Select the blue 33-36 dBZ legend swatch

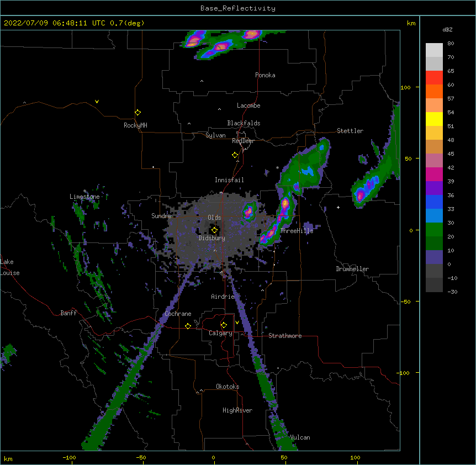434,202
